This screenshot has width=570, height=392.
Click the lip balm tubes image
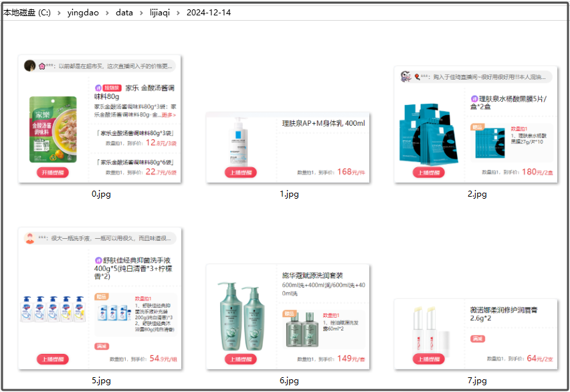pyautogui.click(x=432, y=332)
